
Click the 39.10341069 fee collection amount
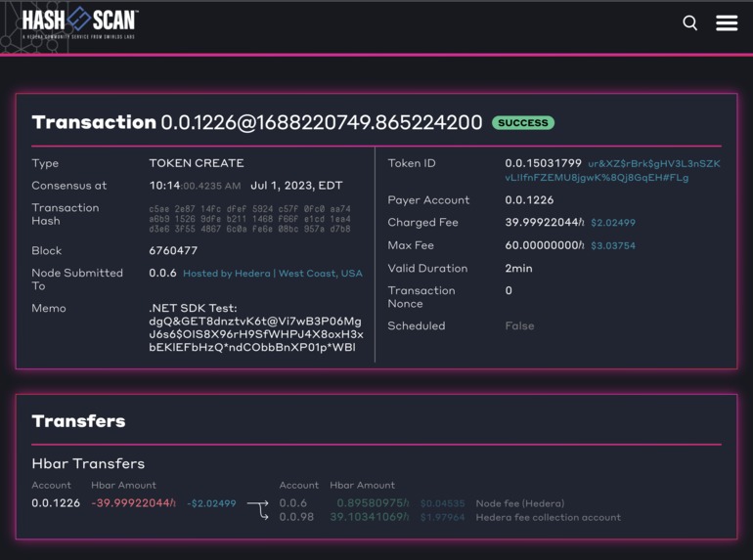pos(370,517)
